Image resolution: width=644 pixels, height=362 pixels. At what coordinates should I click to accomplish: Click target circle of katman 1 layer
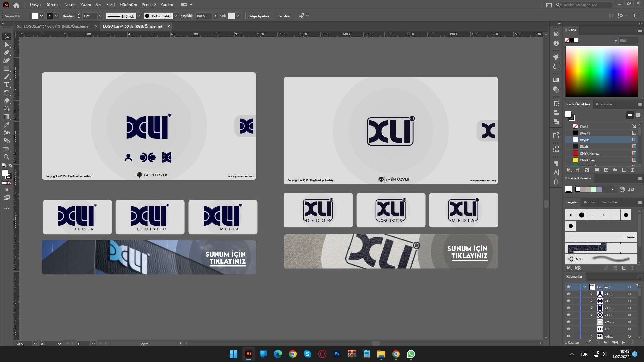(629, 287)
